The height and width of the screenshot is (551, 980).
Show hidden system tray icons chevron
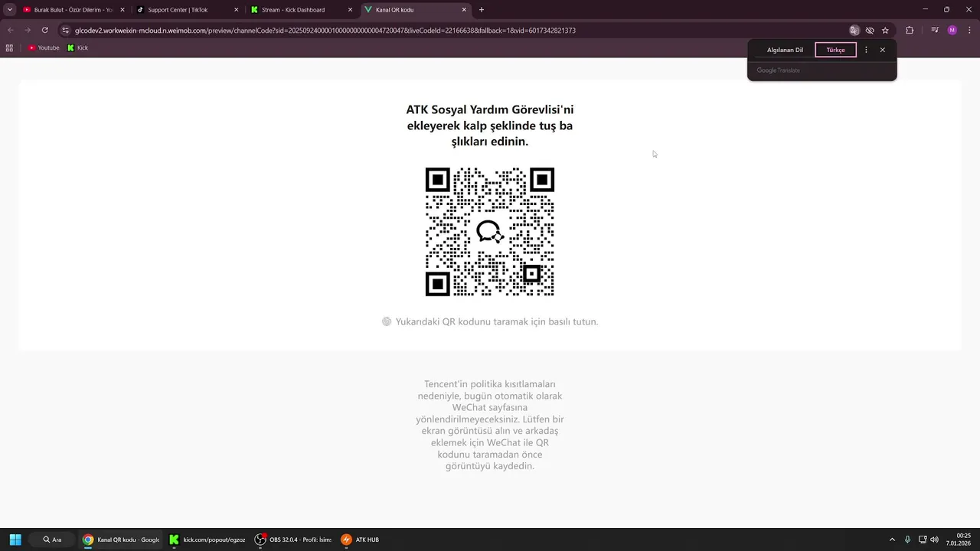point(892,540)
